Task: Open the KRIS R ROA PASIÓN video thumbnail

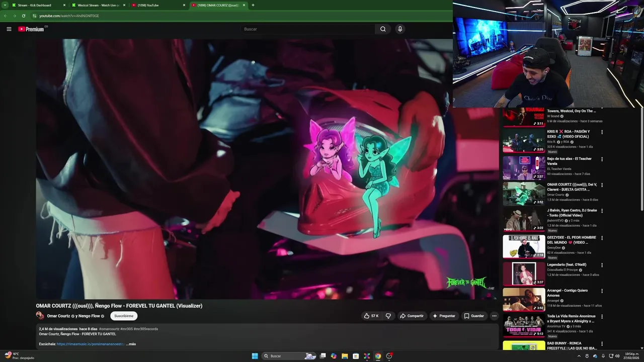Action: 524,141
